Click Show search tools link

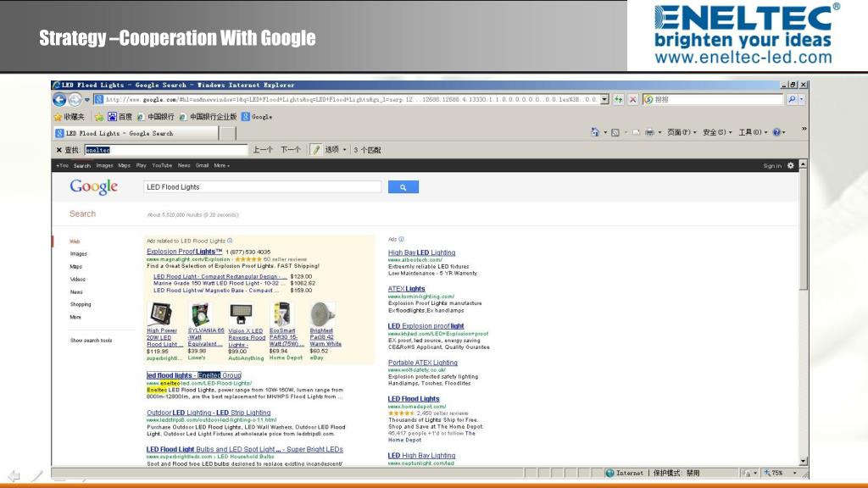point(91,341)
